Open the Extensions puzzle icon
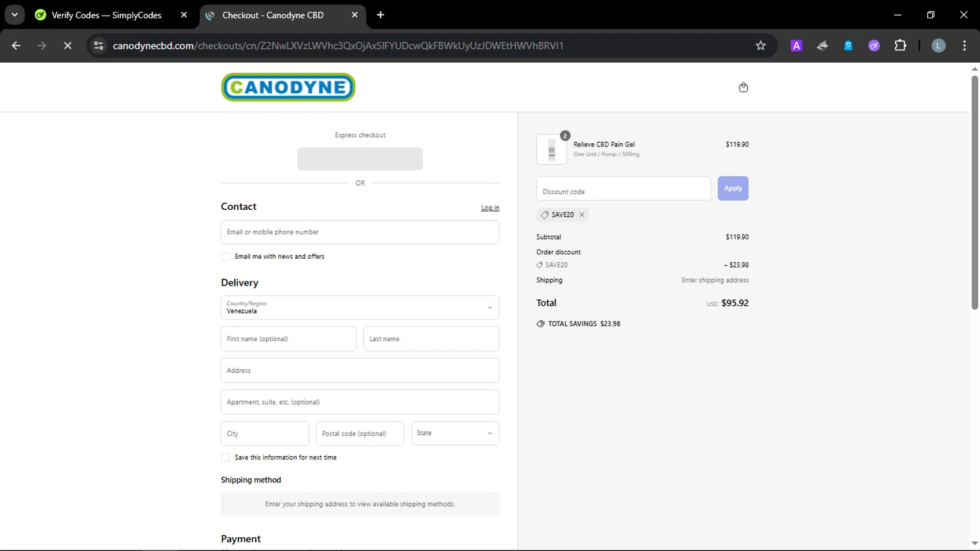 tap(900, 46)
